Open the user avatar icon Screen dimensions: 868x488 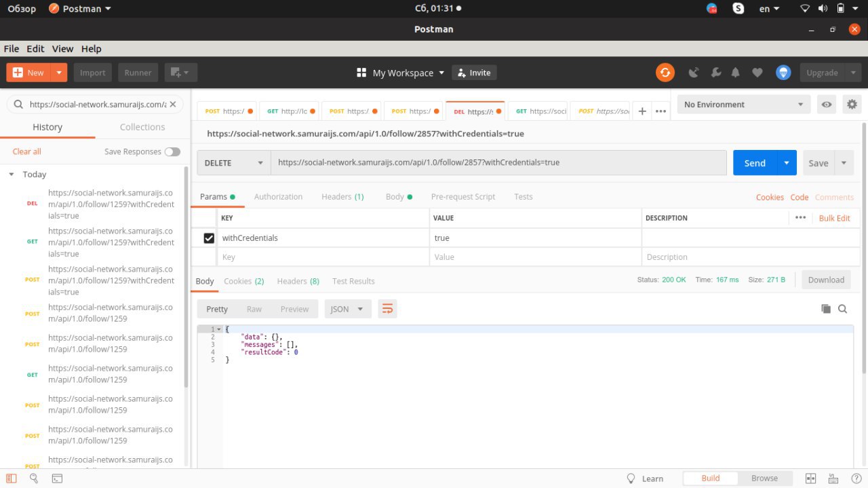[x=783, y=73]
